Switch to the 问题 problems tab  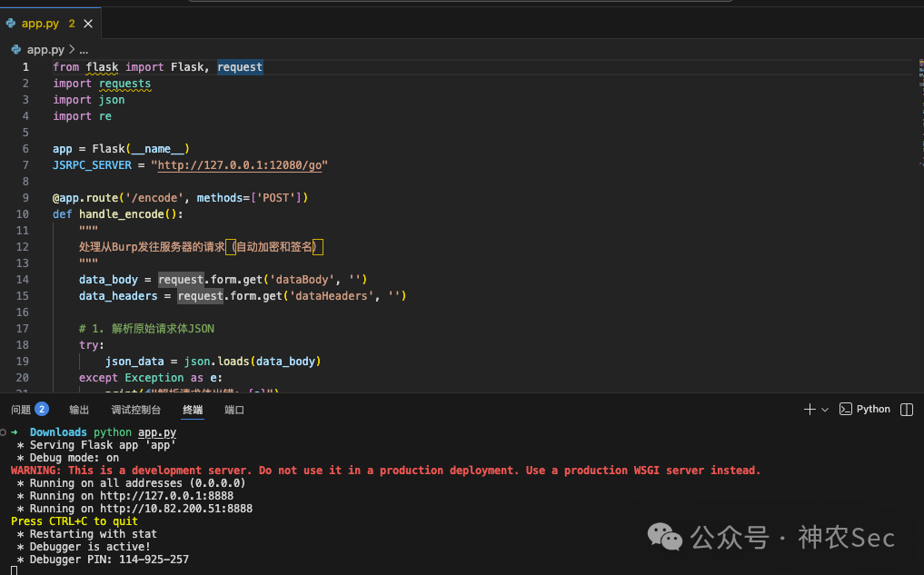(x=21, y=410)
